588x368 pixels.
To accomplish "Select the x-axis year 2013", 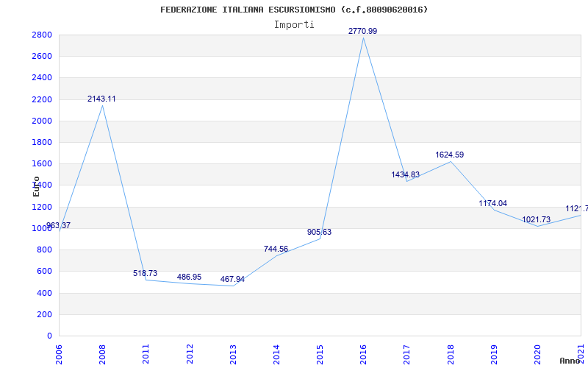I will tap(233, 354).
